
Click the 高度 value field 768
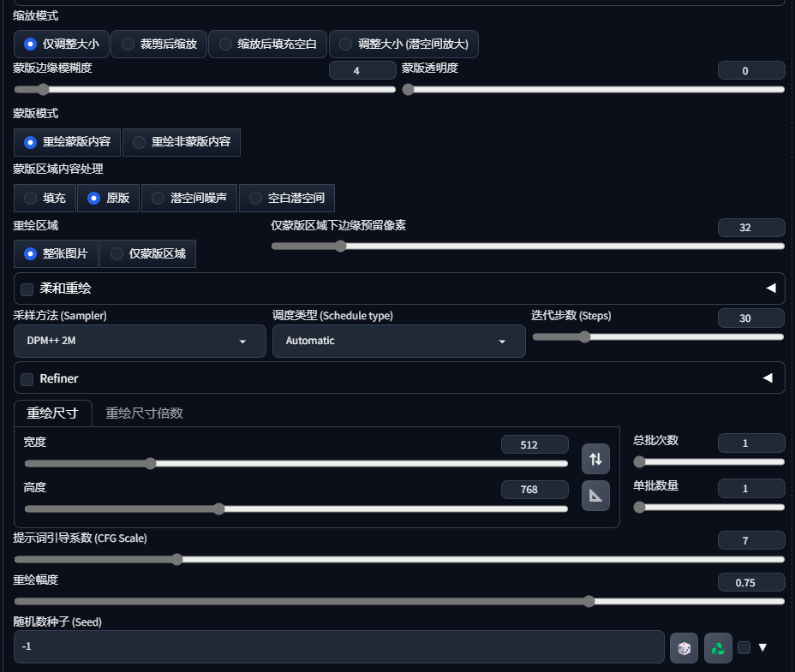click(x=535, y=490)
